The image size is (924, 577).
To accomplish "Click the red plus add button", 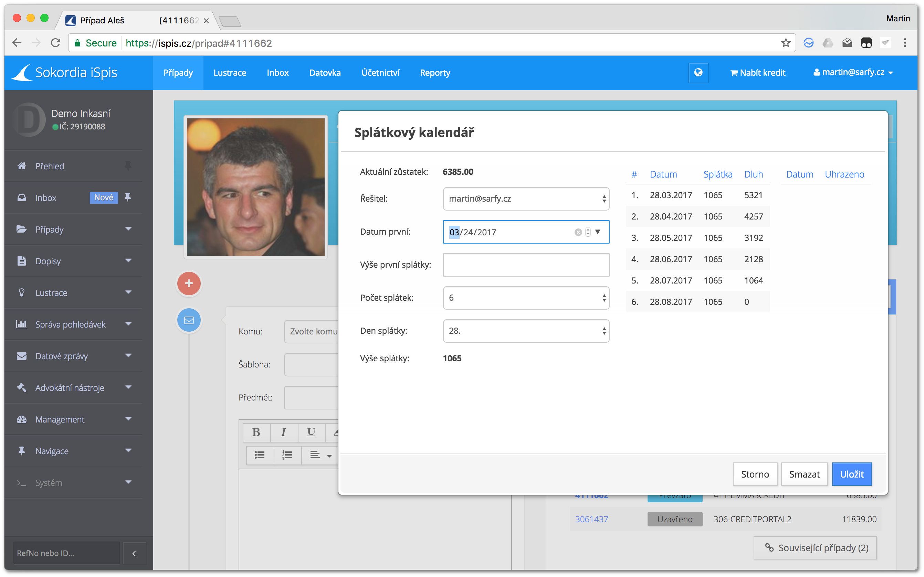I will [189, 284].
